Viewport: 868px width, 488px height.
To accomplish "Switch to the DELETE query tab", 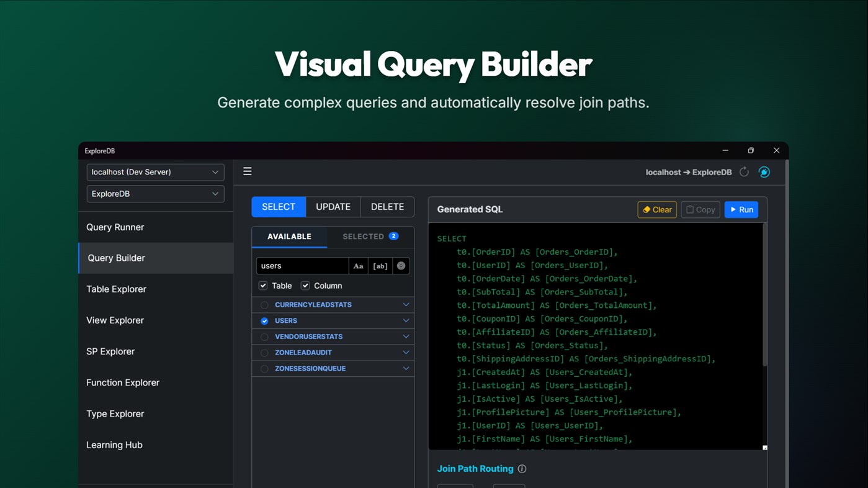I will (x=387, y=207).
